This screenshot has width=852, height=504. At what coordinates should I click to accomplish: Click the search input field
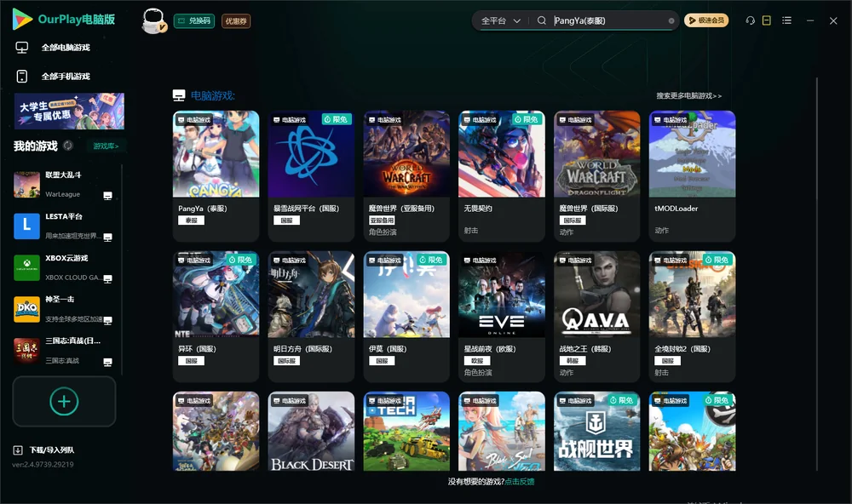[x=610, y=20]
